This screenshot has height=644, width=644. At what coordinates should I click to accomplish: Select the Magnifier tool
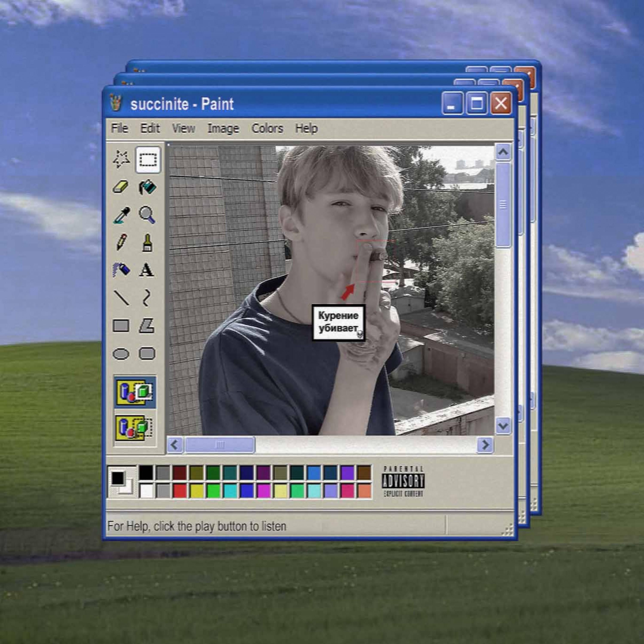click(x=147, y=215)
